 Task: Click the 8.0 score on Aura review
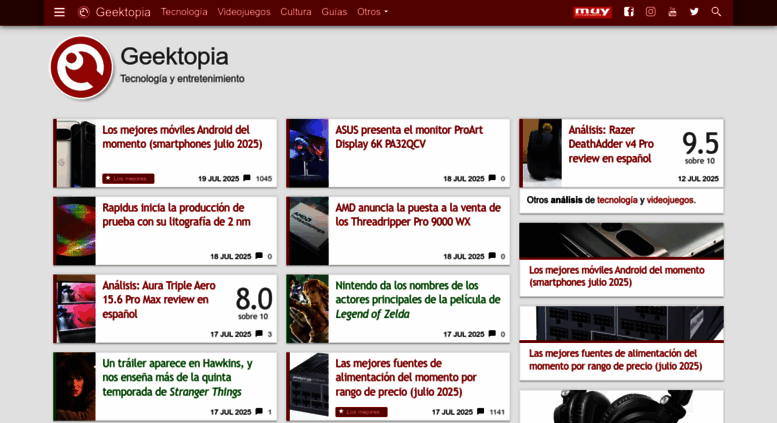pos(253,299)
